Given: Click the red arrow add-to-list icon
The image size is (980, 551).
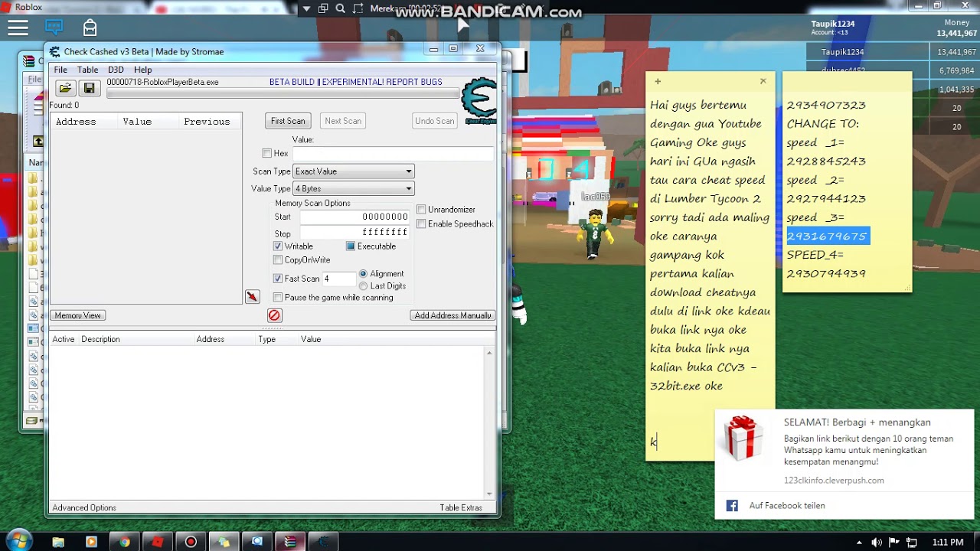Looking at the screenshot, I should click(252, 297).
